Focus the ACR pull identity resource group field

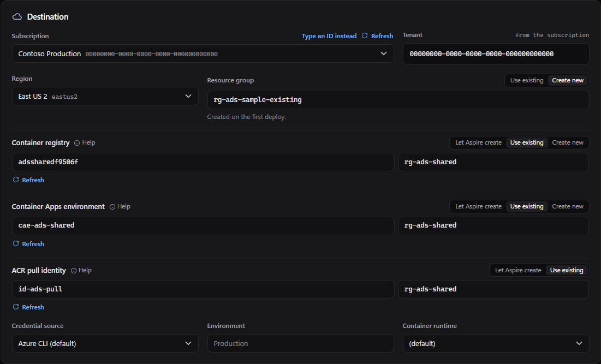coord(493,289)
